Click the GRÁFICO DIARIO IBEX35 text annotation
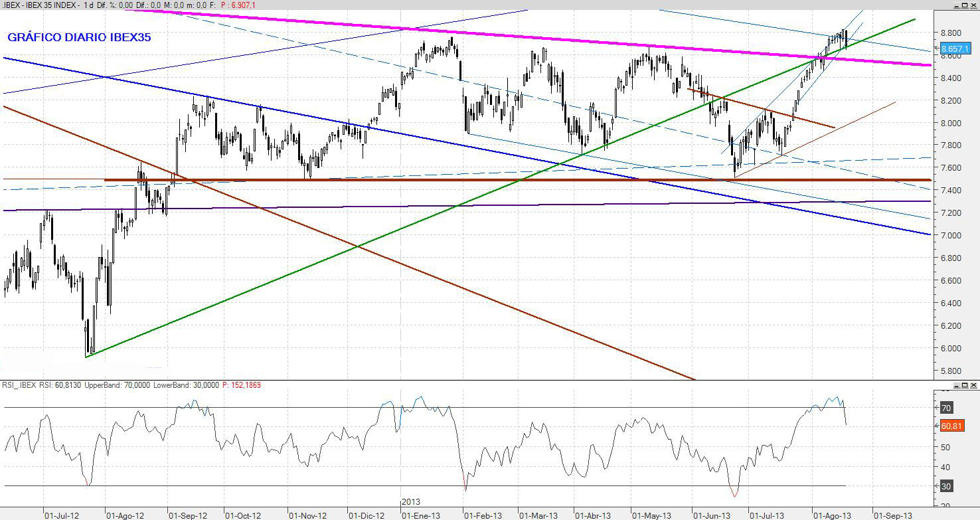This screenshot has height=520, width=980. point(79,38)
